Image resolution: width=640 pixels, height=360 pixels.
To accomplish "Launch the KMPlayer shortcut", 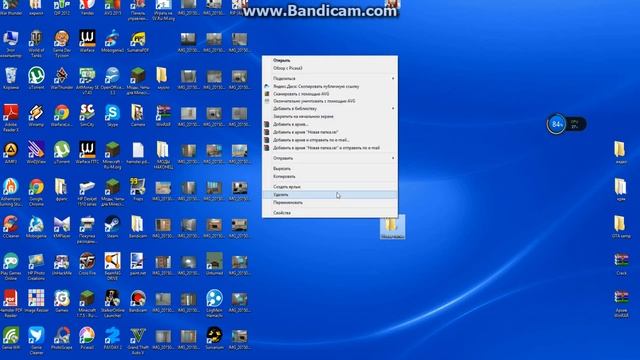I will pyautogui.click(x=62, y=227).
